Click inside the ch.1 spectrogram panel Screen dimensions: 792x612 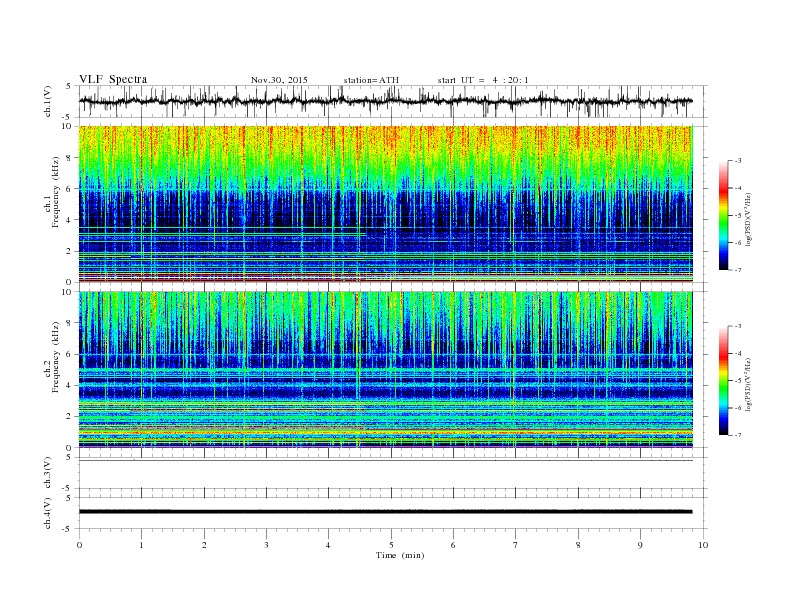[385, 204]
